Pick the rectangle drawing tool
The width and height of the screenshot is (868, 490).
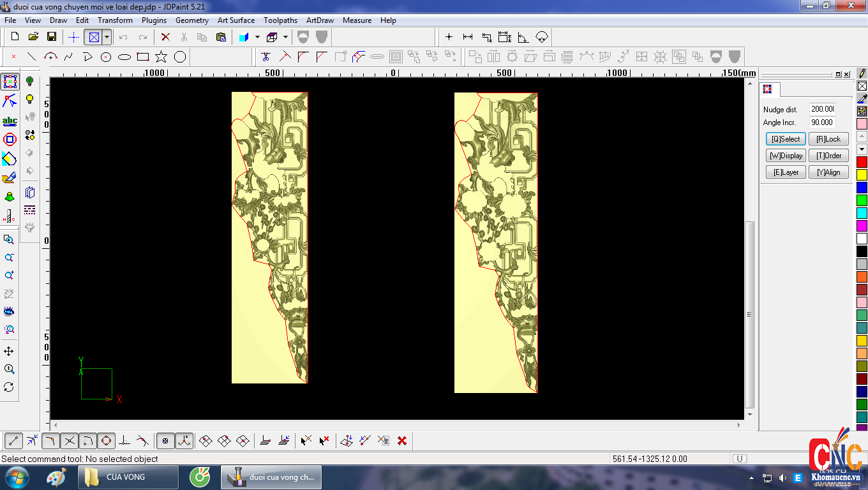(143, 57)
